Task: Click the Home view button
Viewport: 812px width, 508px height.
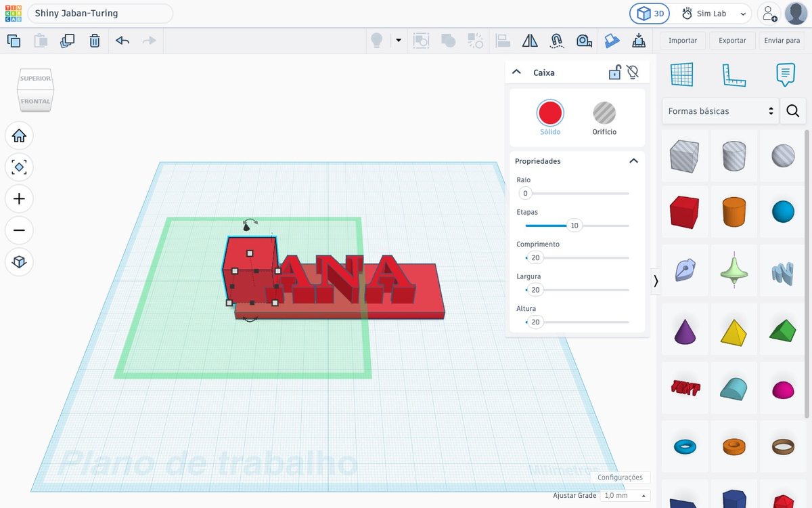Action: pyautogui.click(x=19, y=136)
